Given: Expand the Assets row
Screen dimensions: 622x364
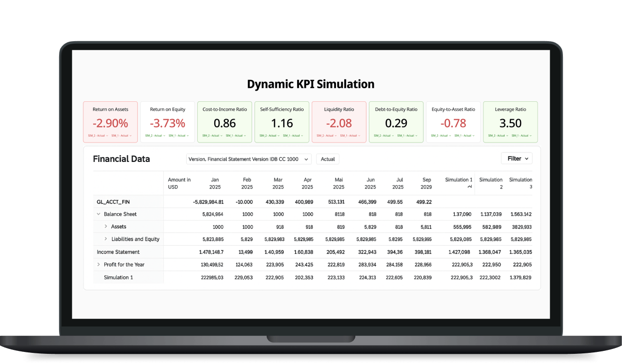Looking at the screenshot, I should coord(106,226).
